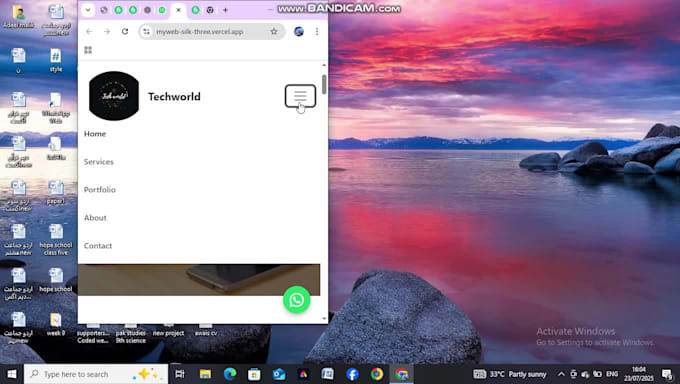Open Word from taskbar
Image resolution: width=680 pixels, height=384 pixels.
(x=327, y=374)
